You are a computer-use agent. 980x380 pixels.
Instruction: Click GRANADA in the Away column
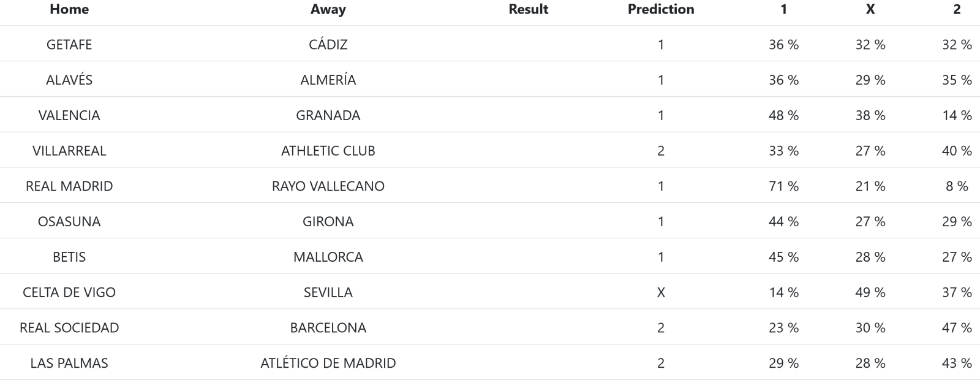[328, 115]
